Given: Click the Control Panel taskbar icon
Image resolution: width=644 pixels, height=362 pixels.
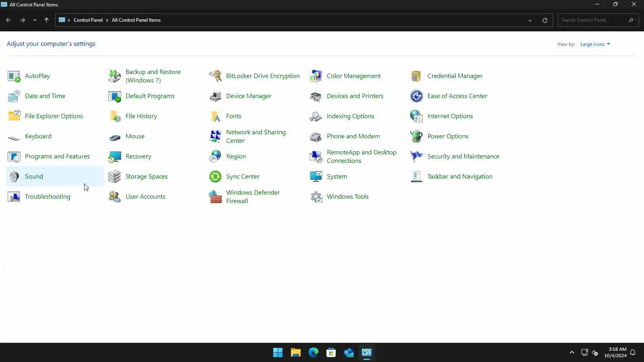Looking at the screenshot, I should pos(367,353).
